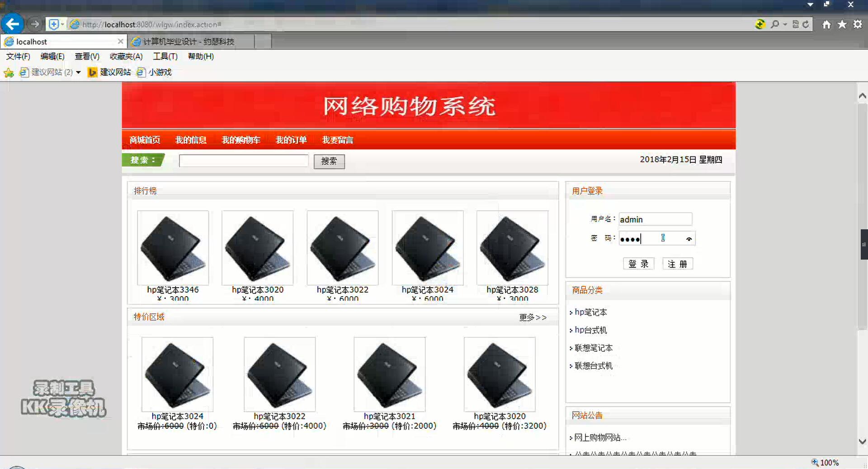This screenshot has width=868, height=469.
Task: Click the 登录 button
Action: coord(638,264)
